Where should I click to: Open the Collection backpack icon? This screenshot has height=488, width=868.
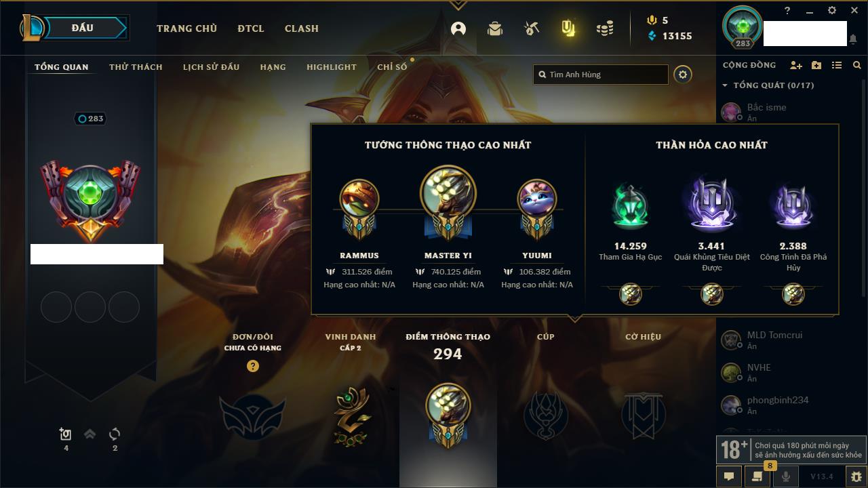pos(495,28)
